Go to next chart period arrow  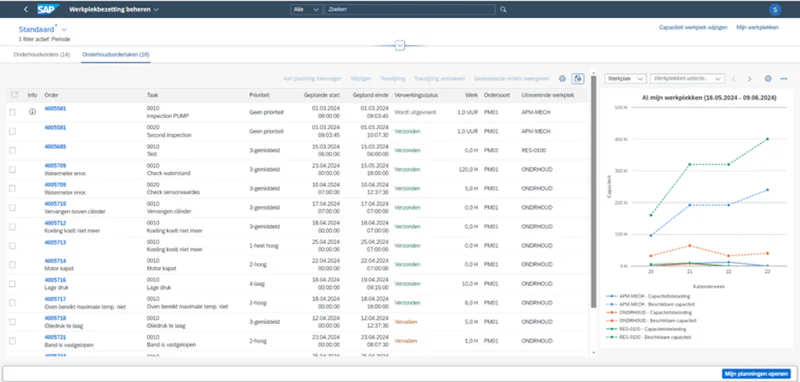749,79
